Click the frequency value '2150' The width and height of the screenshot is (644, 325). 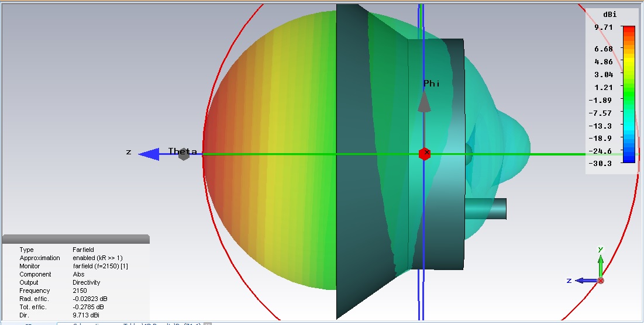pyautogui.click(x=80, y=291)
